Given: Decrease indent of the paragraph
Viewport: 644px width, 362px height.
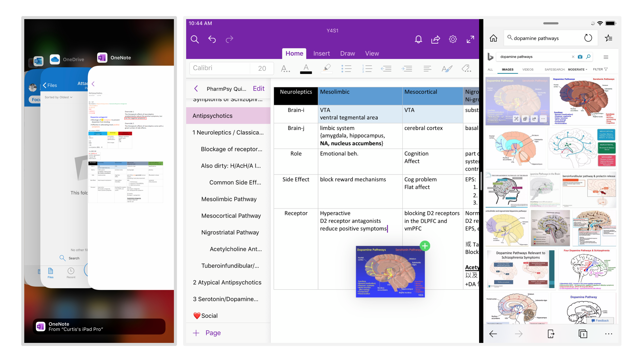Looking at the screenshot, I should 386,68.
